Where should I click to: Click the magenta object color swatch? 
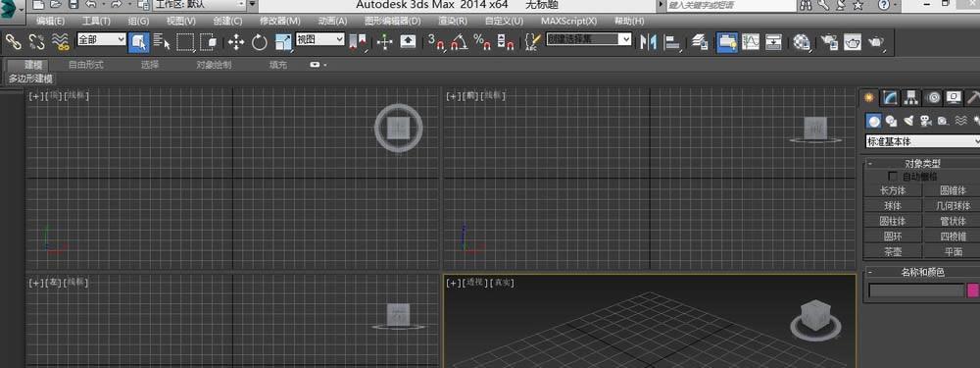pos(973,290)
